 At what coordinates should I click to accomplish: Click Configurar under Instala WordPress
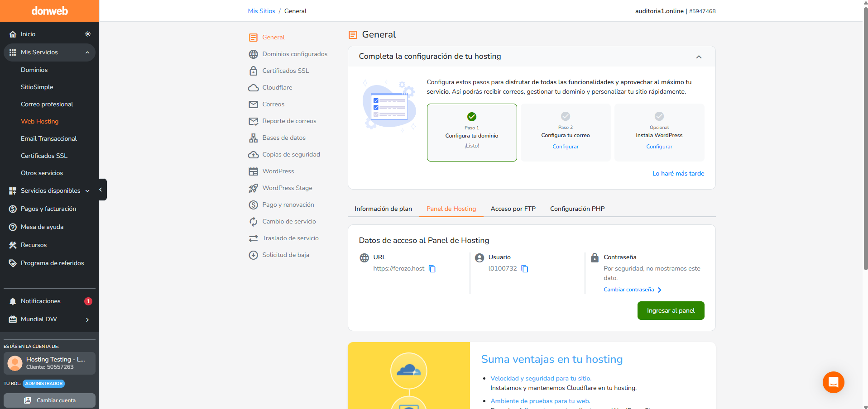[x=659, y=147]
